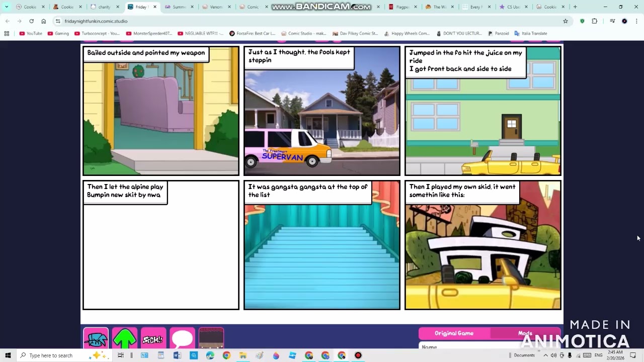The image size is (644, 362).
Task: Open the Chrome three-dot menu
Action: coord(636,21)
